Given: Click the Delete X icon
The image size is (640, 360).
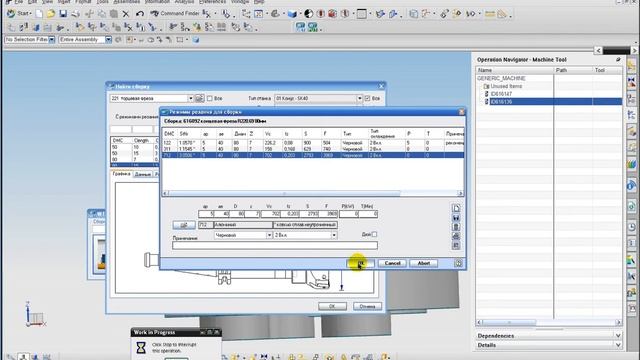Looking at the screenshot, I should [126, 14].
